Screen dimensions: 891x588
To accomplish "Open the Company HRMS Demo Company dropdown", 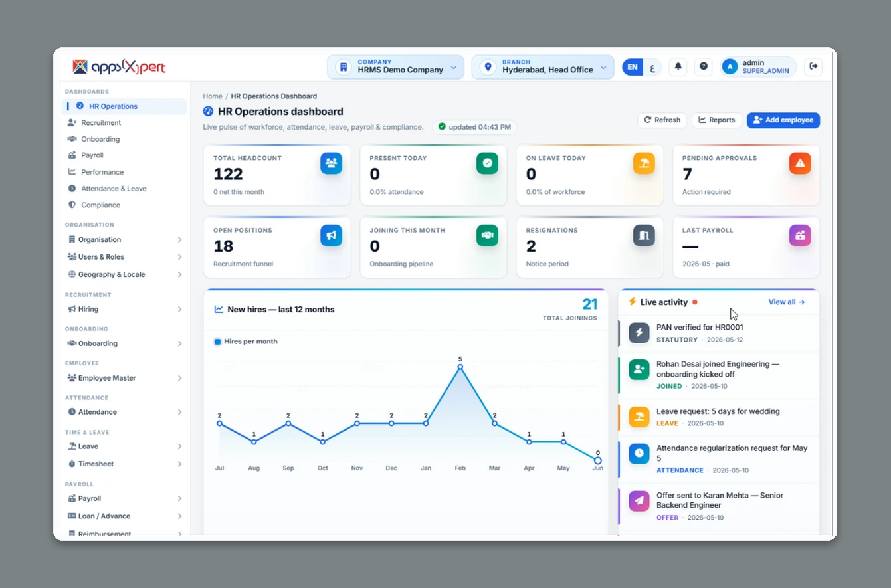I will pos(396,67).
